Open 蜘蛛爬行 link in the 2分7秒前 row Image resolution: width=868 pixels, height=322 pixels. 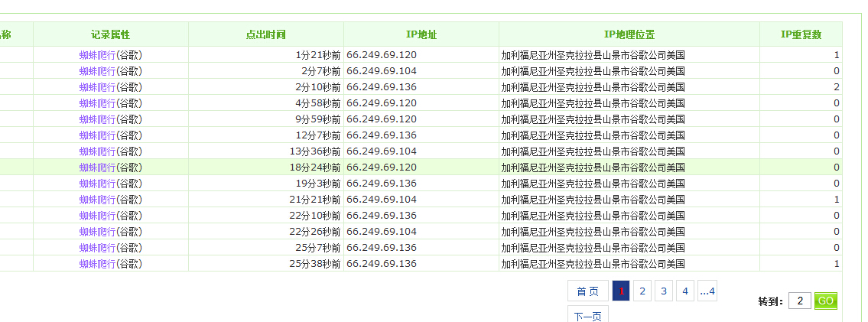click(97, 71)
